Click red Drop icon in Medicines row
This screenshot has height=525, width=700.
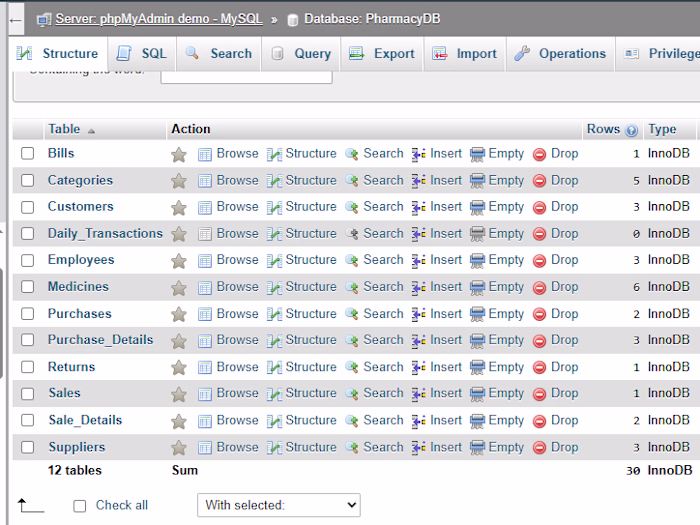(x=539, y=288)
